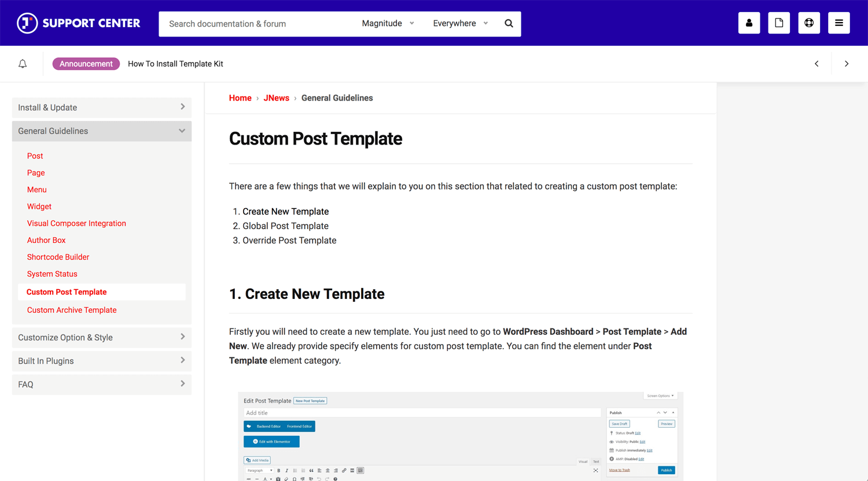Open the Menu sidebar link
The width and height of the screenshot is (868, 481).
[36, 190]
